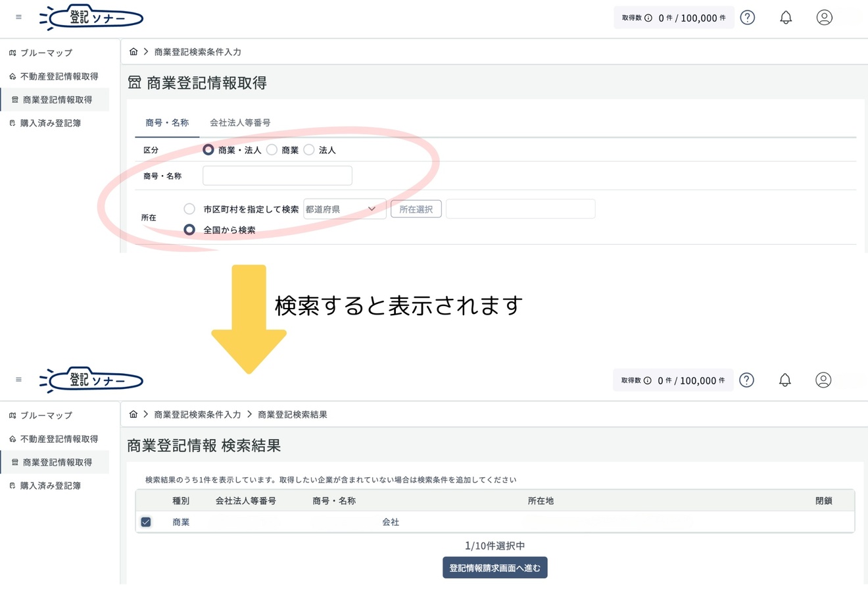Image resolution: width=868 pixels, height=614 pixels.
Task: Select 全国から検索 radio button
Action: tap(189, 230)
